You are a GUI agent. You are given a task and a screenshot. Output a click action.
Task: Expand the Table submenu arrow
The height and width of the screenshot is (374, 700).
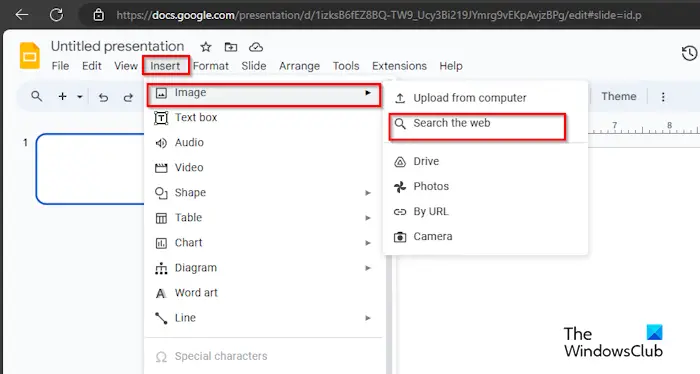coord(368,218)
